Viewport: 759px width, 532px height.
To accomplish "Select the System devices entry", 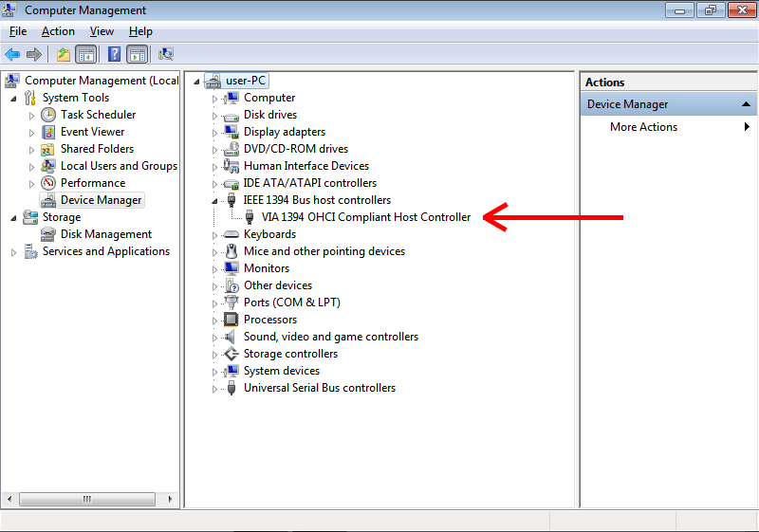I will 282,371.
